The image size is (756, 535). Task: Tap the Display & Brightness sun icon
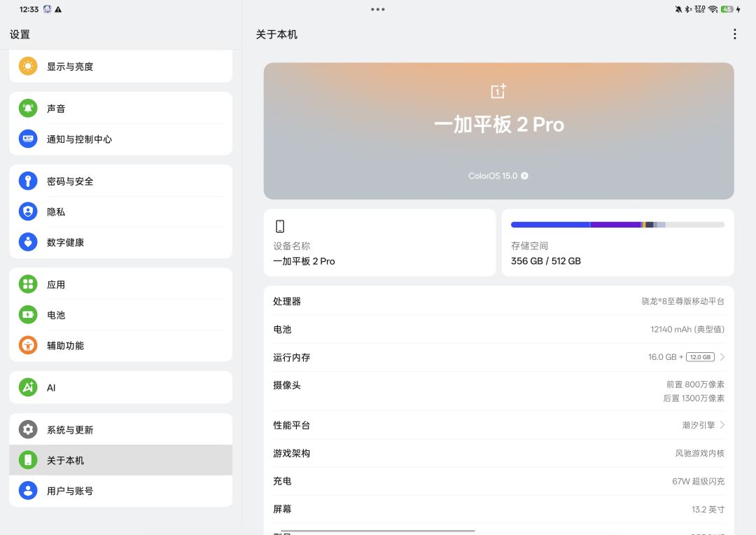(x=28, y=66)
